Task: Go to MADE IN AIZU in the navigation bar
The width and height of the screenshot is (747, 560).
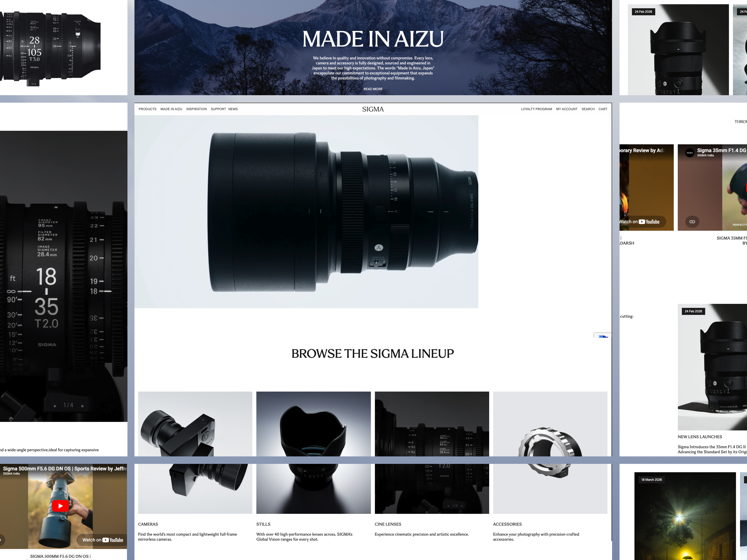Action: [171, 109]
